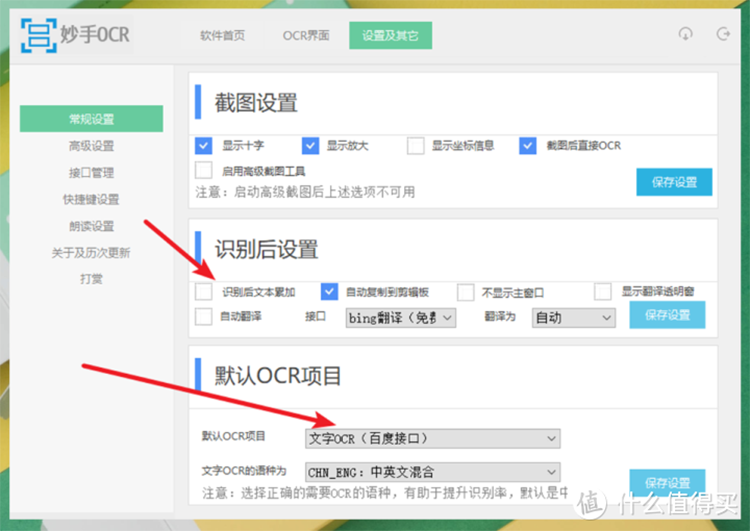Screen dimensions: 750x531
Task: Click the 妙手OCR logo icon
Action: click(39, 35)
